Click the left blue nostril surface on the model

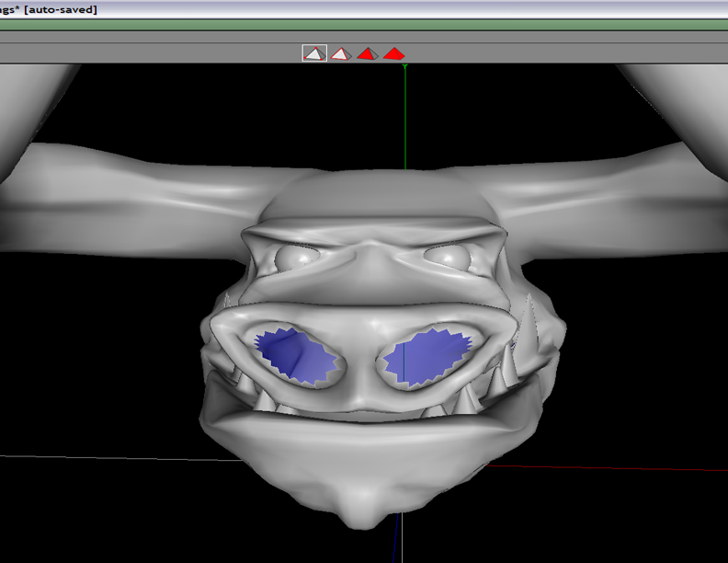[x=294, y=354]
